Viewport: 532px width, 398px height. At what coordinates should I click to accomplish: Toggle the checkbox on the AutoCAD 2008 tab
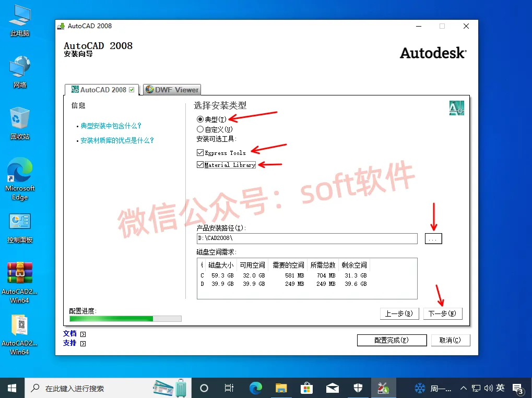tap(132, 90)
